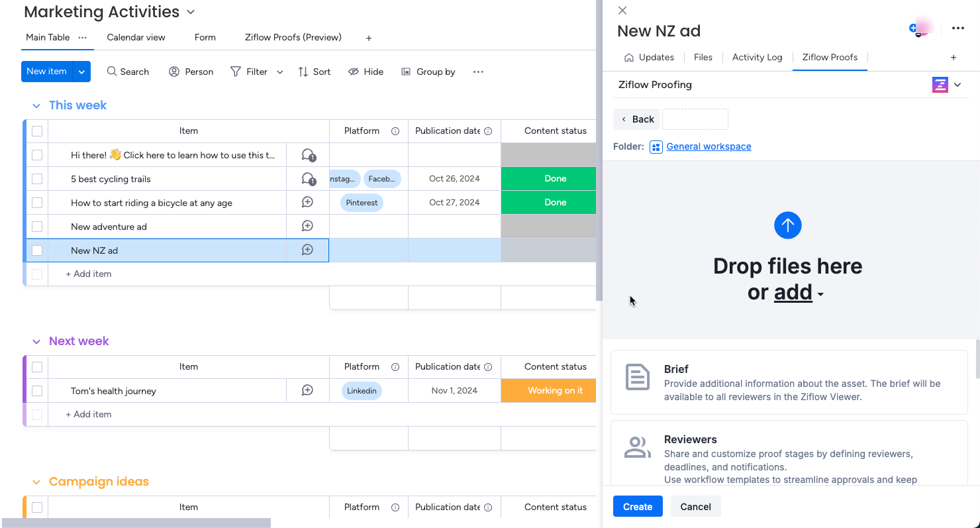Viewport: 980px width, 528px height.
Task: Open updates for 5 best cycling trails
Action: click(308, 179)
